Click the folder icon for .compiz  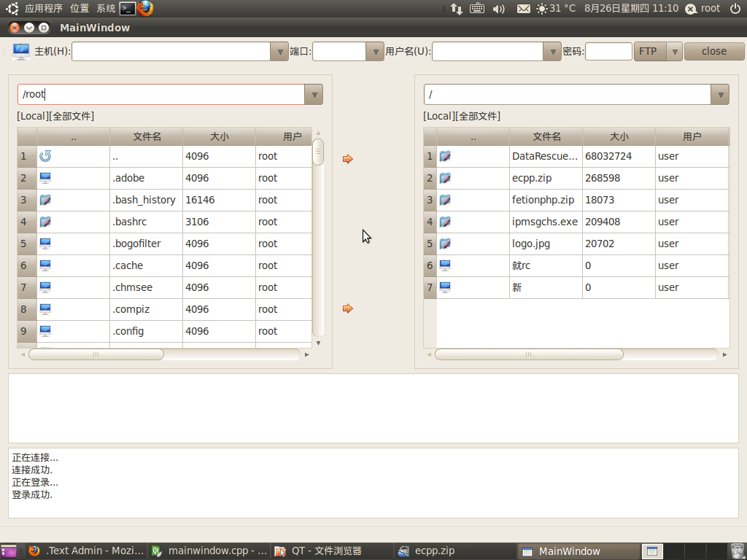[x=45, y=309]
